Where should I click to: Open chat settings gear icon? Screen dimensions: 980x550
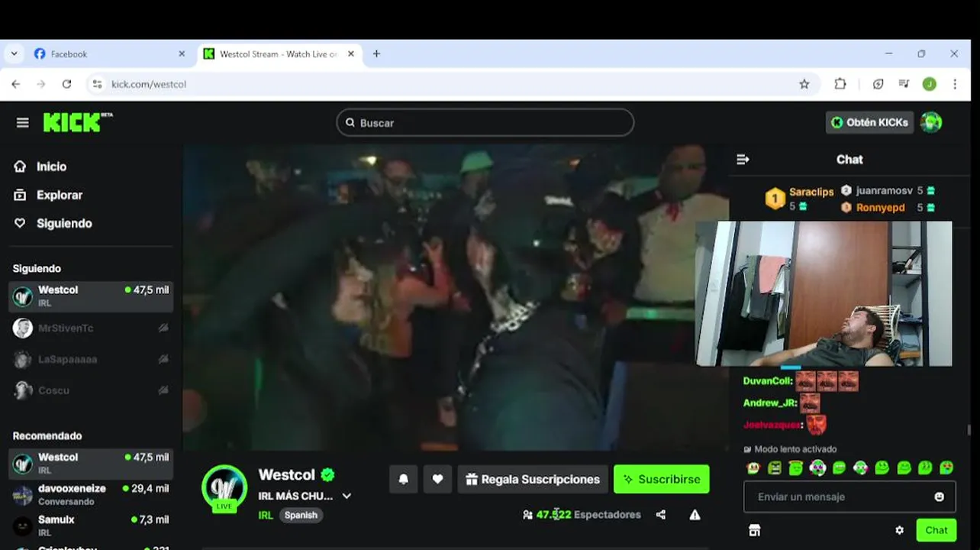899,530
